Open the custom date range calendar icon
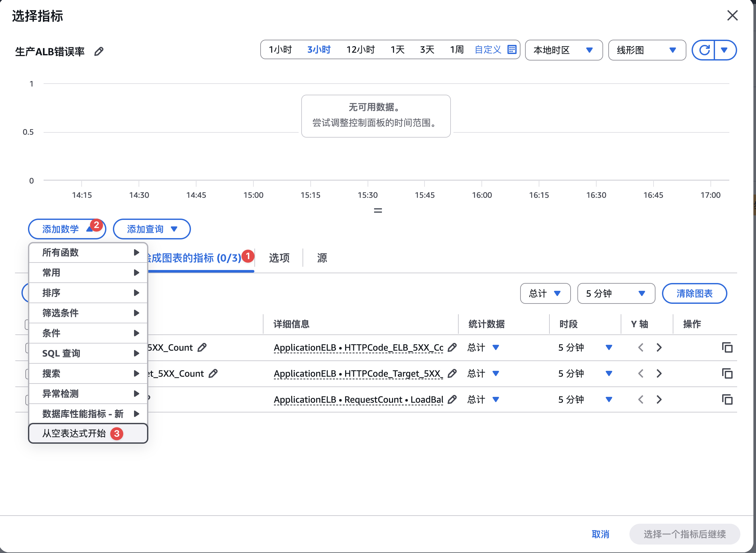This screenshot has width=756, height=553. click(x=512, y=49)
